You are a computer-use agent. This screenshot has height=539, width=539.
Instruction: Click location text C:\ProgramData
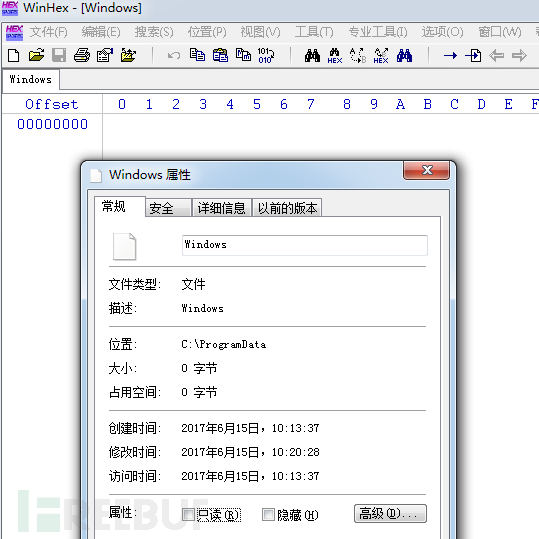(223, 344)
